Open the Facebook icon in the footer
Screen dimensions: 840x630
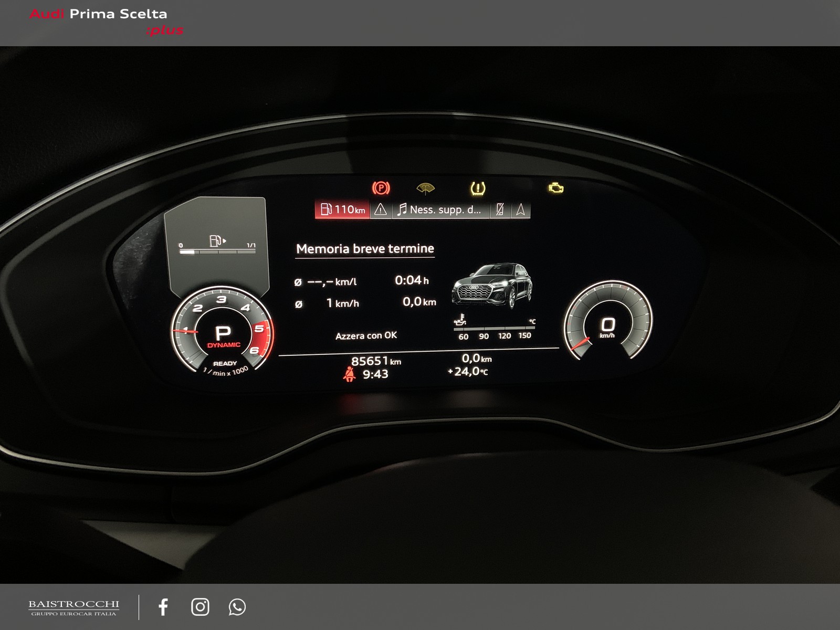(163, 607)
